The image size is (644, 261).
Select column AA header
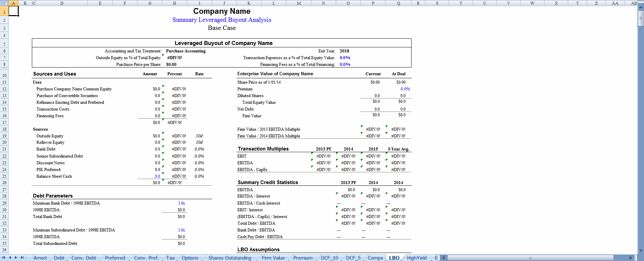coord(615,3)
